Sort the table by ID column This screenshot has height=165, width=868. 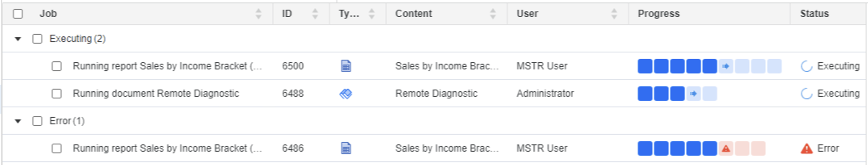(x=315, y=14)
